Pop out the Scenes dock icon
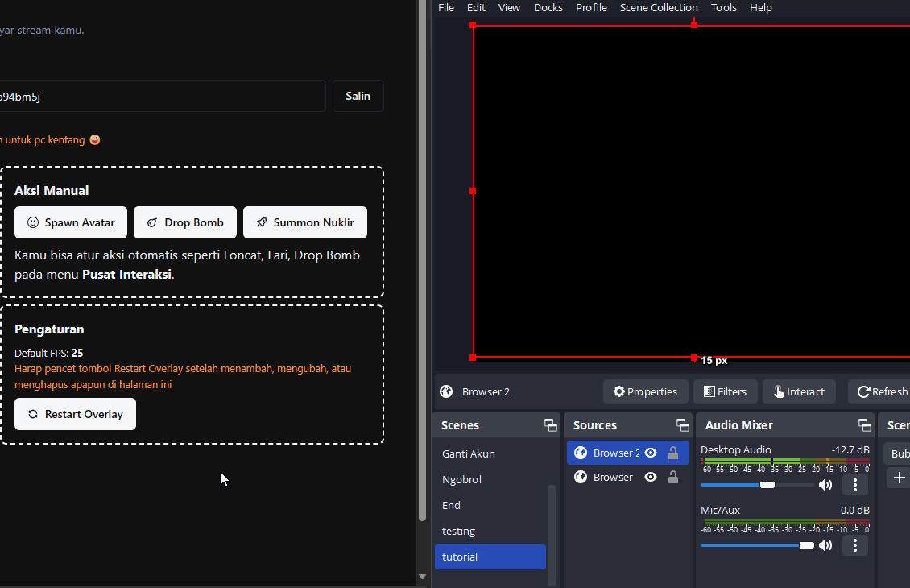This screenshot has width=910, height=588. pos(550,425)
